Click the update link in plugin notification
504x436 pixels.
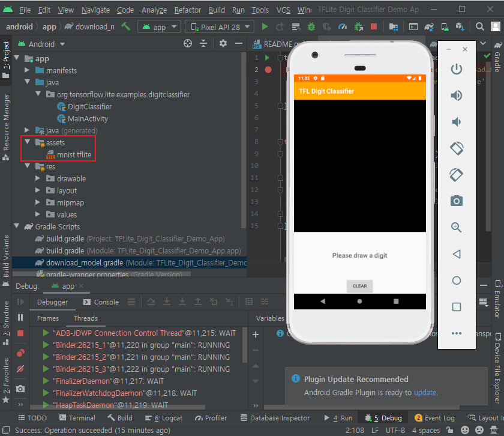(x=425, y=393)
